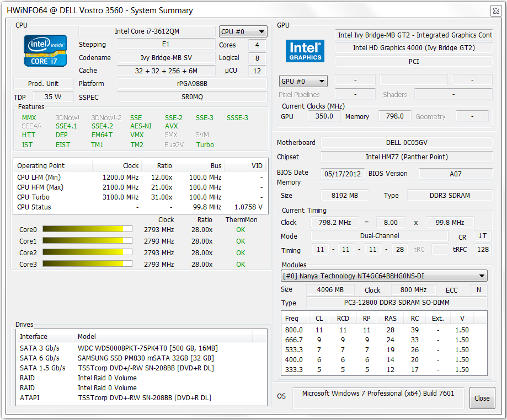507x420 pixels.
Task: Click the SSE4.1 feature label
Action: coord(66,126)
